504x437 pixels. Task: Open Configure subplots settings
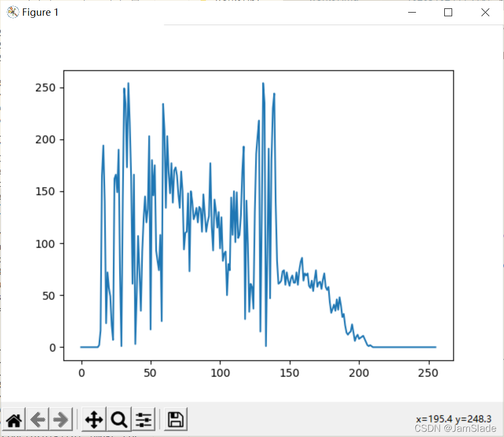(x=144, y=419)
